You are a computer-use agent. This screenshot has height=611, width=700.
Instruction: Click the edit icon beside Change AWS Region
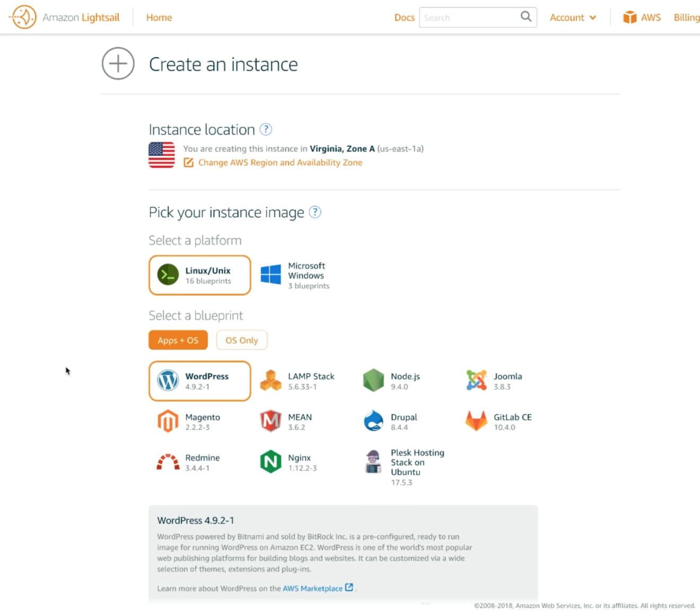(188, 162)
